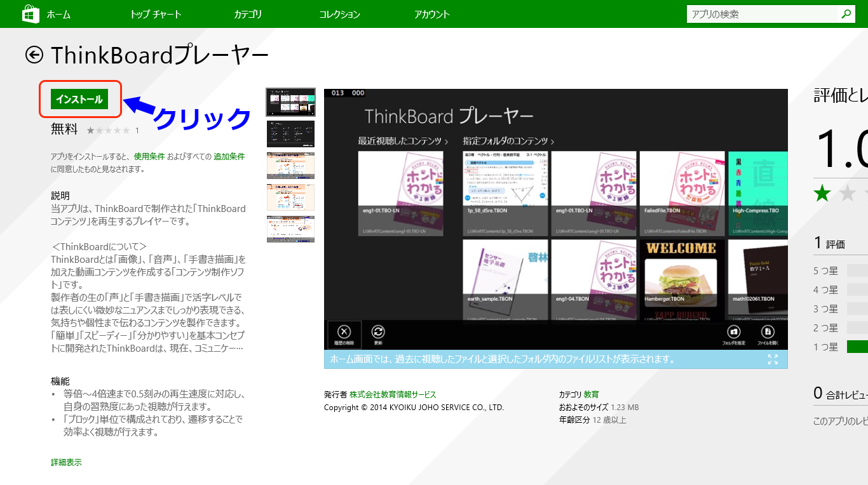Open the トップ チャート menu

coord(156,14)
